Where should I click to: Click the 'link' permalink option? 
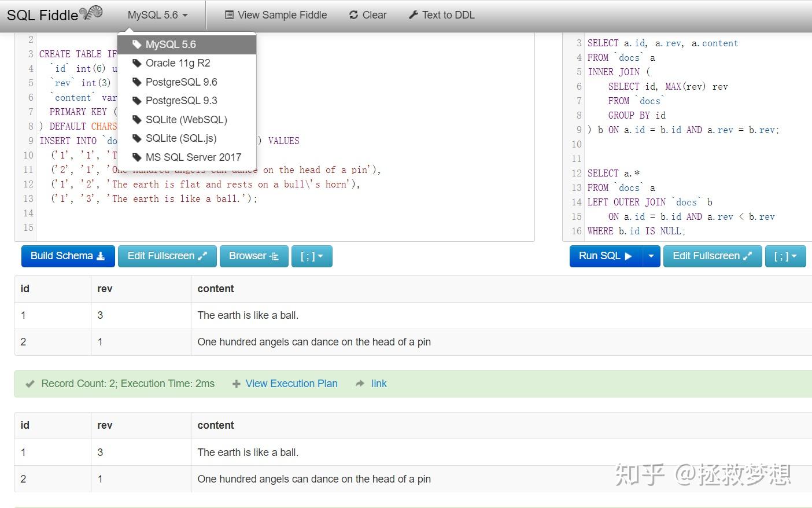tap(379, 383)
